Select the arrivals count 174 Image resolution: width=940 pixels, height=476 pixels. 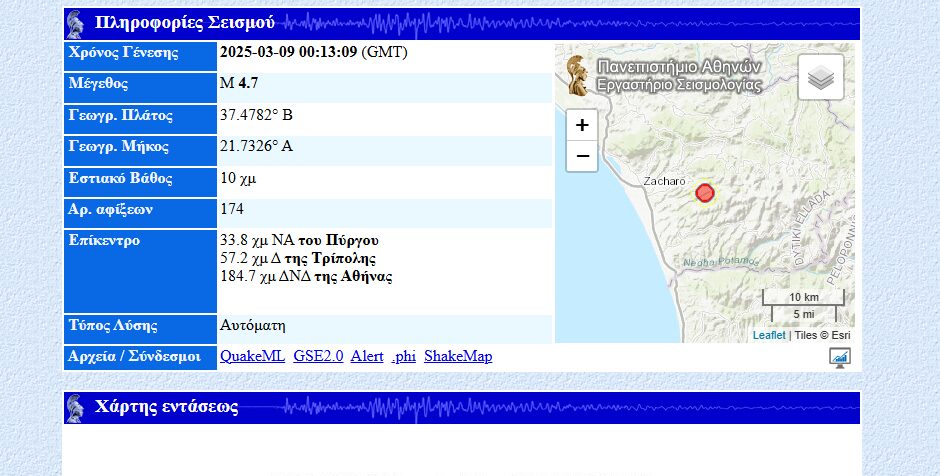[231, 209]
